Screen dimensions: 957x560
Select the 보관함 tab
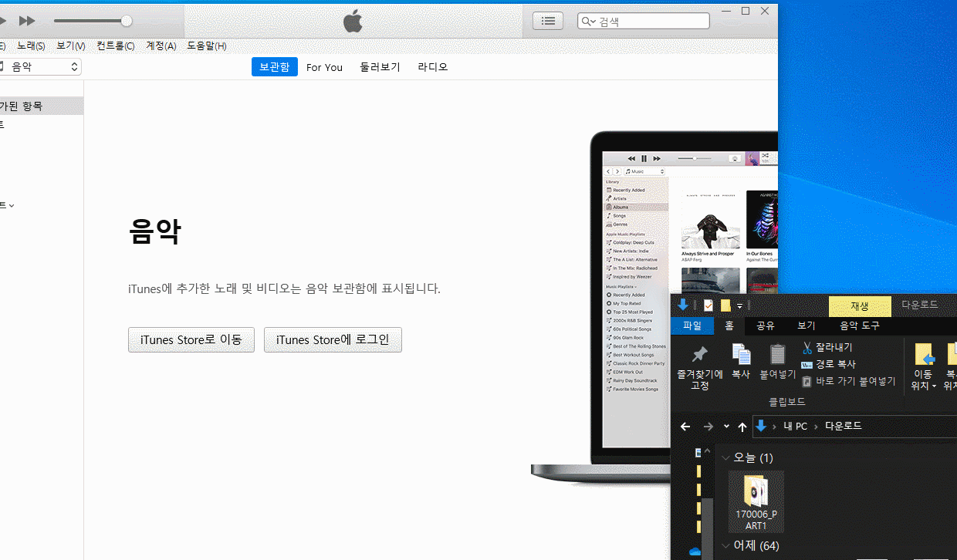coord(274,67)
